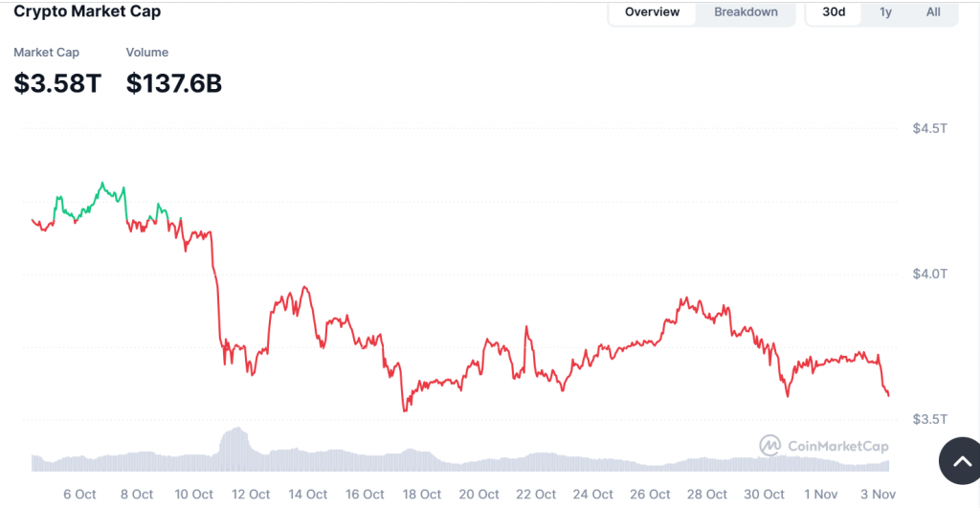The width and height of the screenshot is (980, 508).
Task: Select the 28 Oct axis marker
Action: (707, 495)
